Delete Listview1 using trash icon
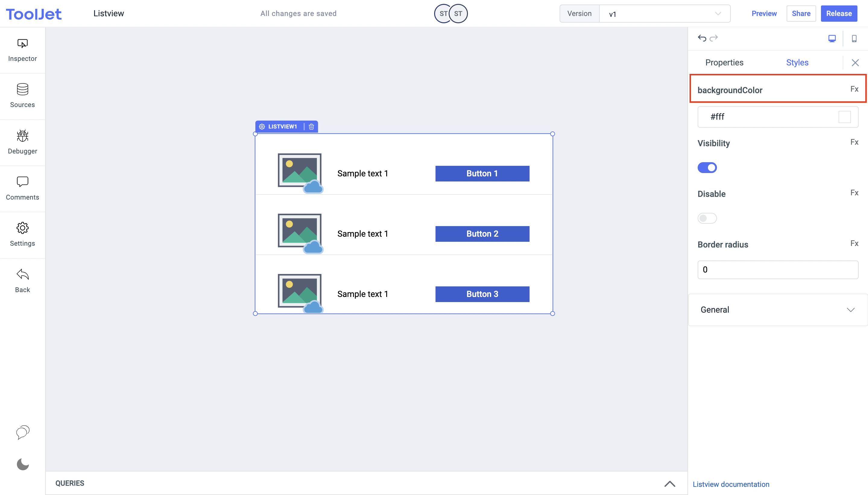The image size is (868, 495). [311, 127]
